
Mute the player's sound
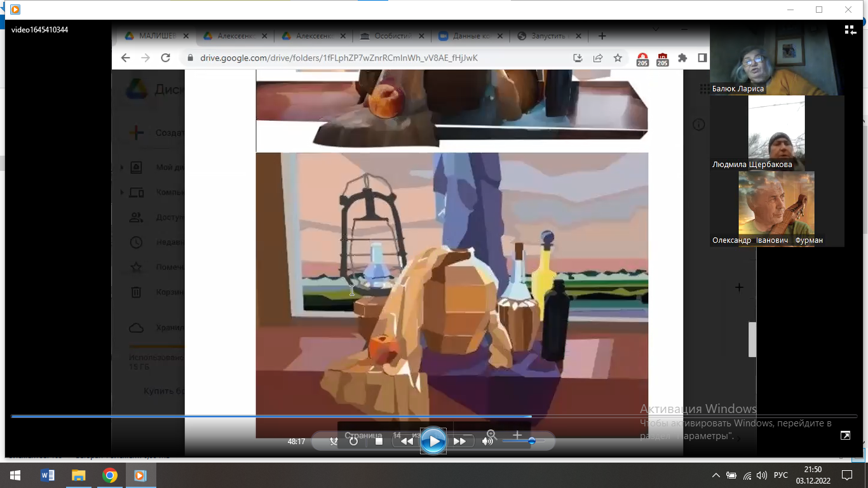pyautogui.click(x=487, y=441)
